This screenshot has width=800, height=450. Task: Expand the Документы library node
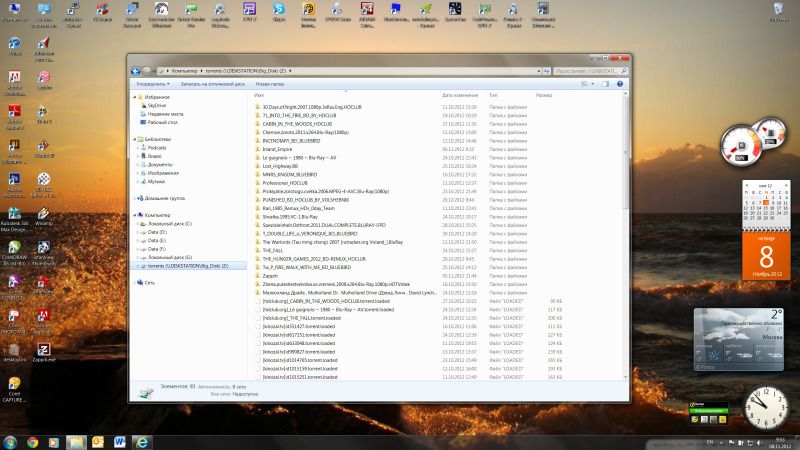pos(138,165)
